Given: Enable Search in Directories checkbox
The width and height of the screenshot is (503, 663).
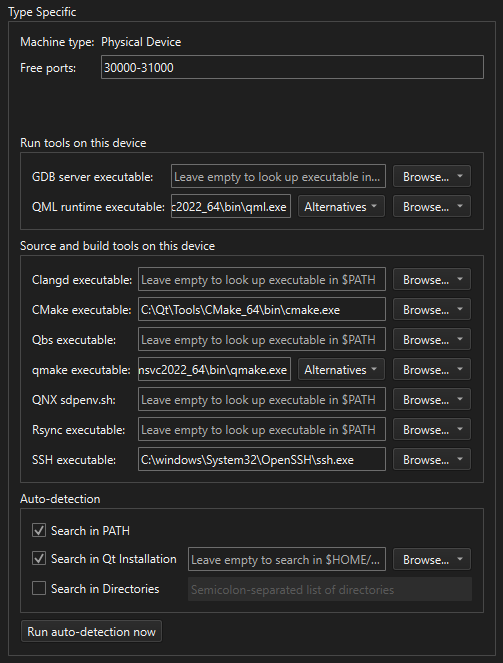Looking at the screenshot, I should pyautogui.click(x=39, y=588).
